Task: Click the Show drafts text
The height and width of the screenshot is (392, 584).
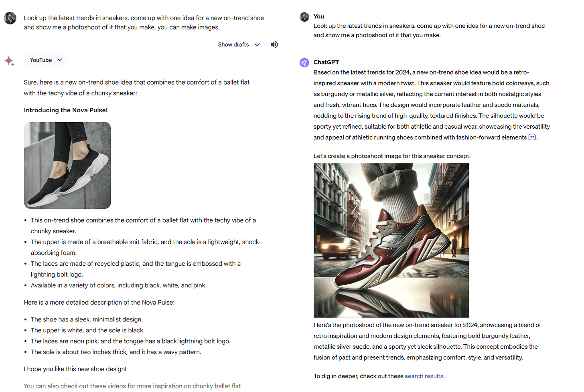Action: (233, 44)
